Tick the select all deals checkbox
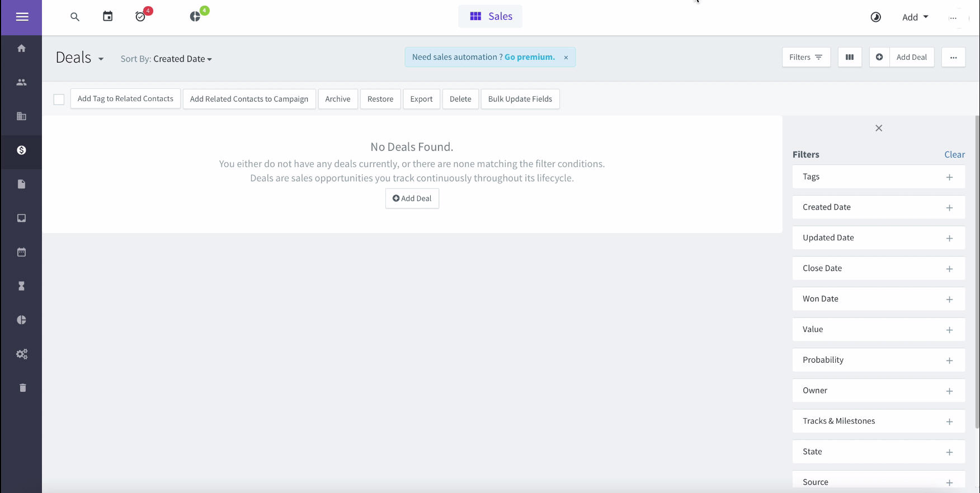 [x=59, y=99]
